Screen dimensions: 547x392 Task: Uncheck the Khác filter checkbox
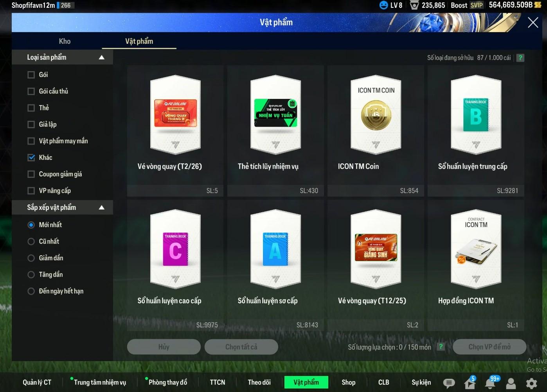pyautogui.click(x=31, y=158)
